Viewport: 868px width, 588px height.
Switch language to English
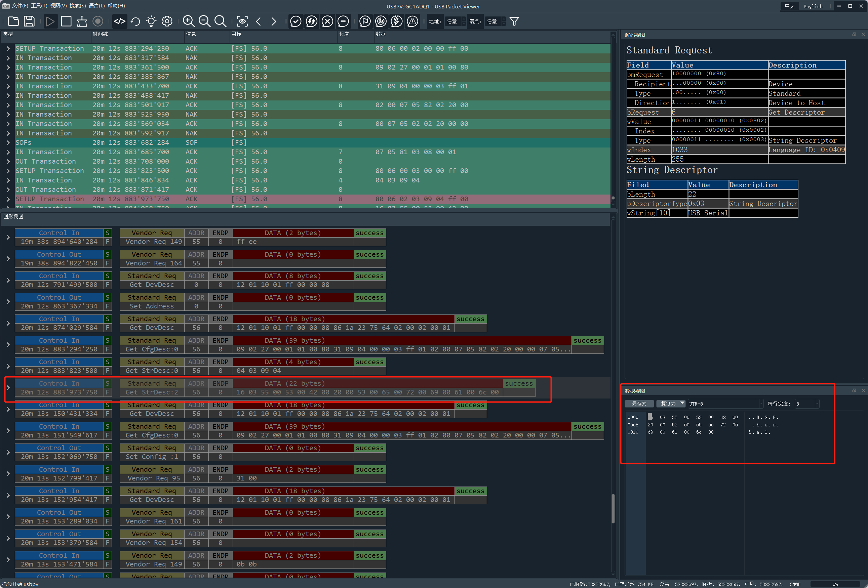(813, 6)
